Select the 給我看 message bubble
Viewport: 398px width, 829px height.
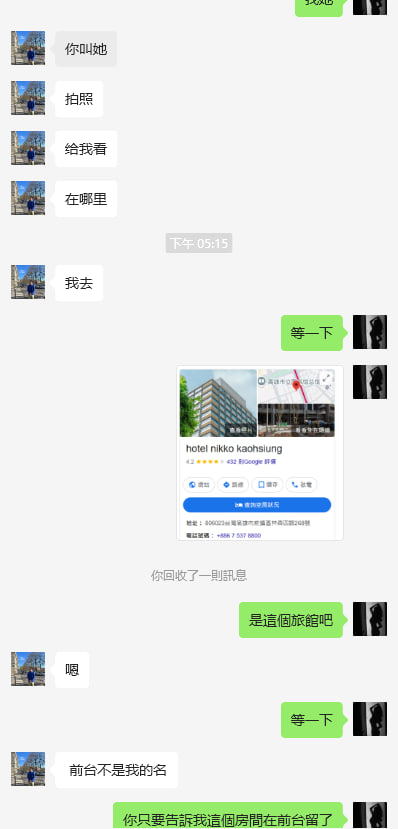pos(86,149)
